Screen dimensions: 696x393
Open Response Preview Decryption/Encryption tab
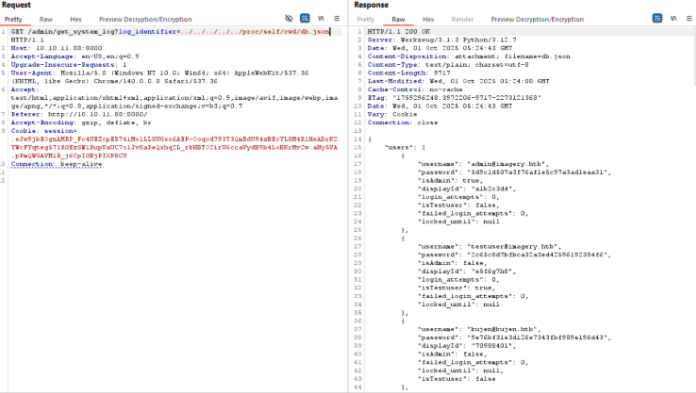point(537,20)
